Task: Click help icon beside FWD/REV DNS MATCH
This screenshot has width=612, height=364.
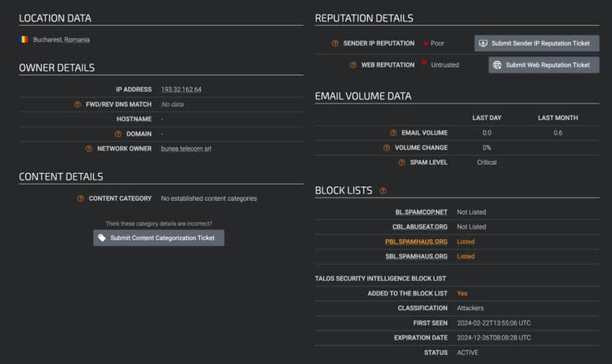Action: click(78, 104)
